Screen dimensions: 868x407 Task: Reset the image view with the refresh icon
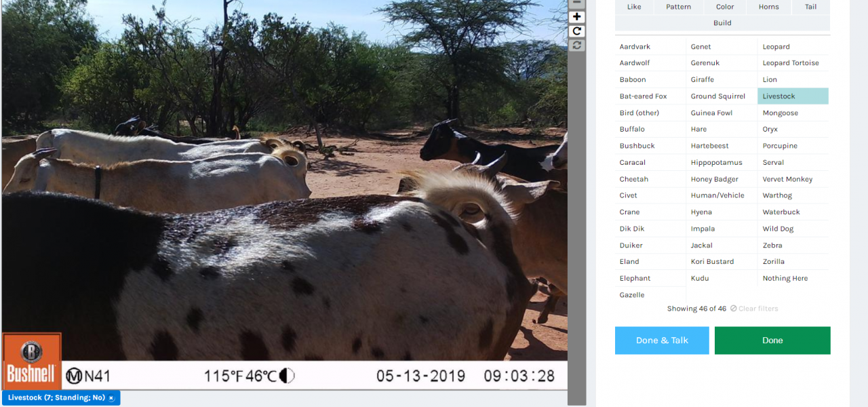[577, 45]
